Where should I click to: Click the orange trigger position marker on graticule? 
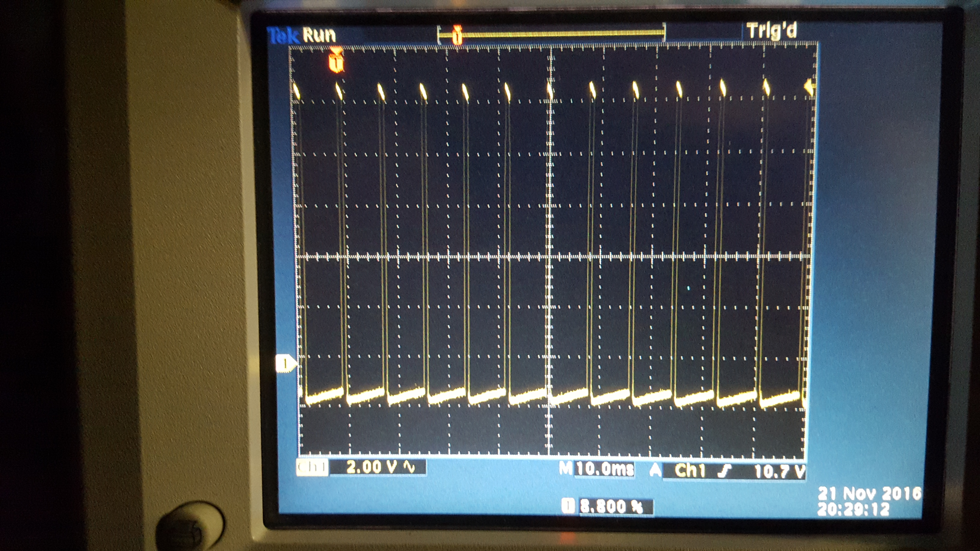[336, 60]
